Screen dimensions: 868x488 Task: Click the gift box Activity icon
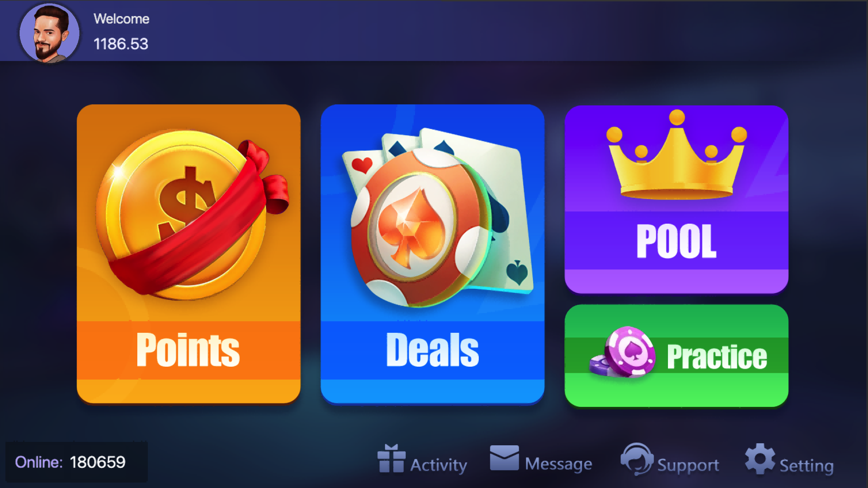391,458
